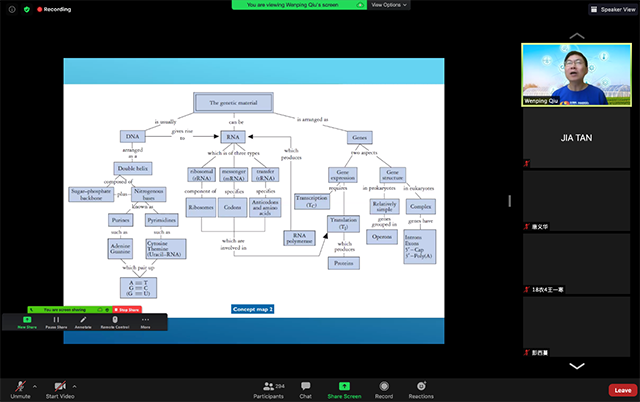Open the More options menu
This screenshot has width=640, height=402.
coord(146,323)
